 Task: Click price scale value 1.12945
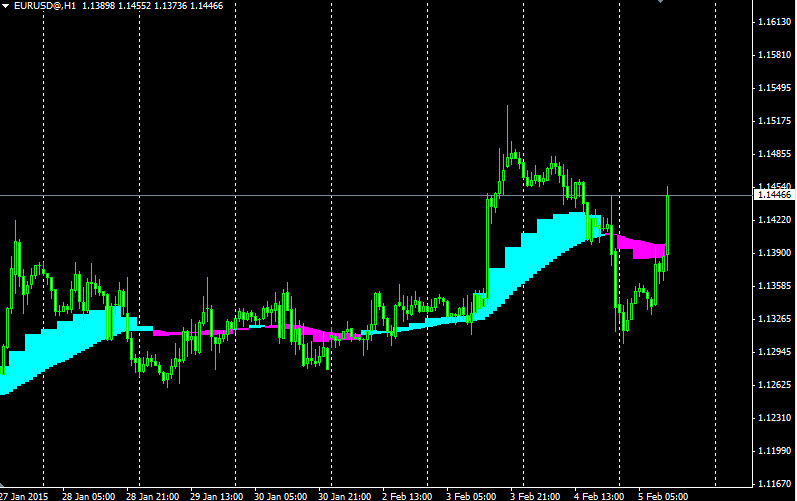click(x=775, y=352)
